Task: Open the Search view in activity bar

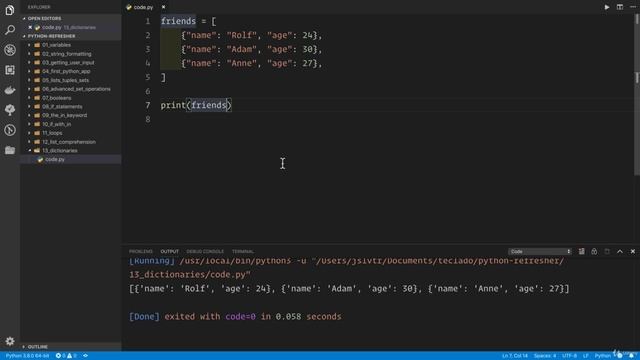Action: 10,30
